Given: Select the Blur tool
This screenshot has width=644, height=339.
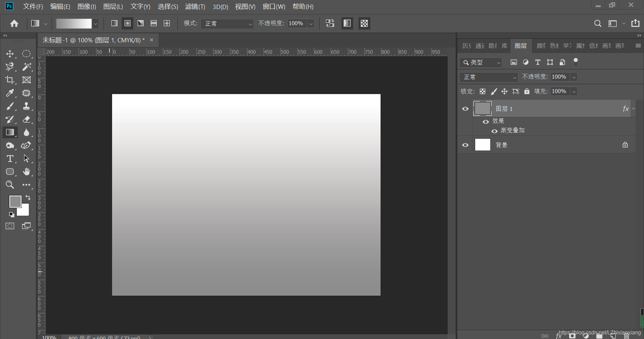Looking at the screenshot, I should tap(27, 132).
